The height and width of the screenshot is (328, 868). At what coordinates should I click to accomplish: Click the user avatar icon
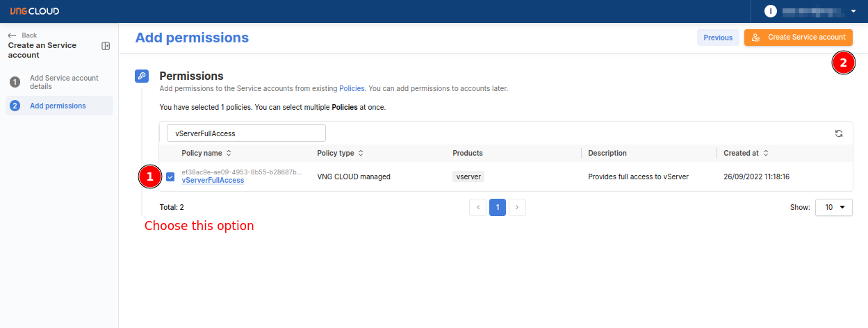770,11
